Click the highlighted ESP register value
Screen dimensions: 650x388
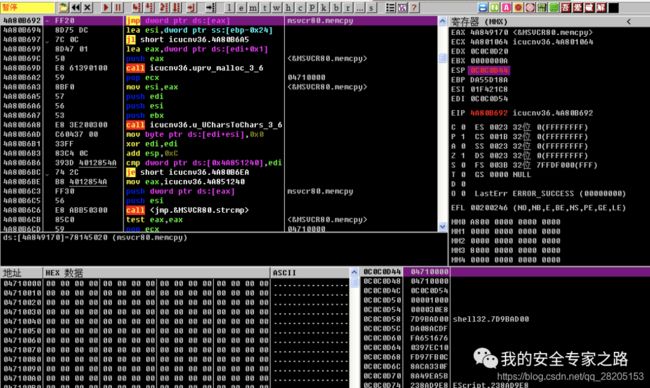(489, 70)
